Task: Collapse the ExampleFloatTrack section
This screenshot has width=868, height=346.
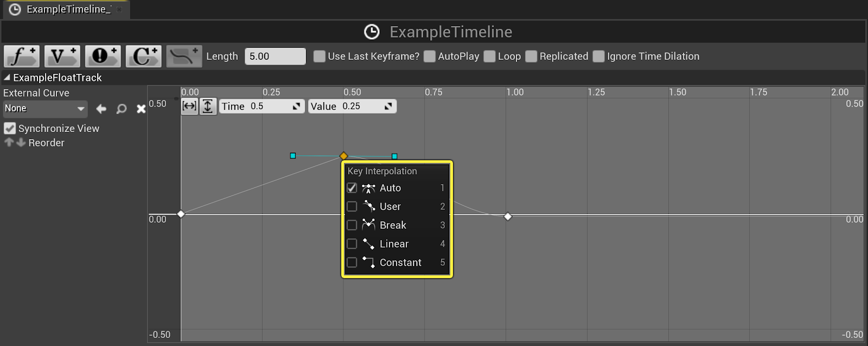Action: tap(7, 78)
